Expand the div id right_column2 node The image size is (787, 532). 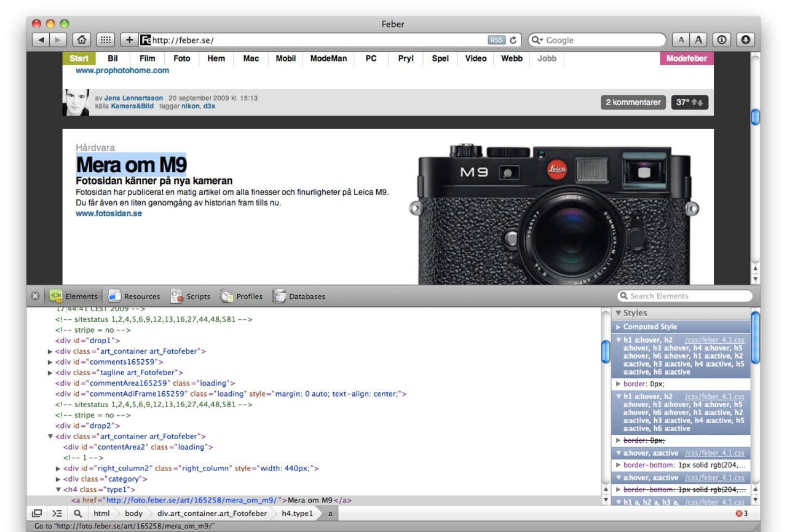[58, 469]
